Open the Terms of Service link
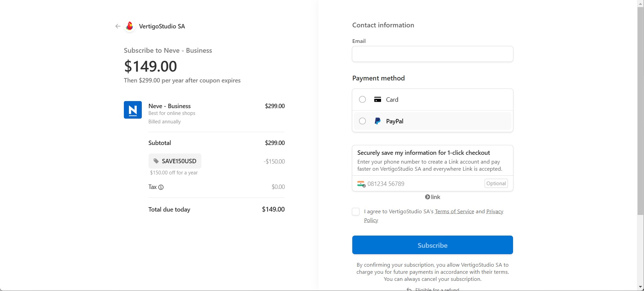 (454, 212)
